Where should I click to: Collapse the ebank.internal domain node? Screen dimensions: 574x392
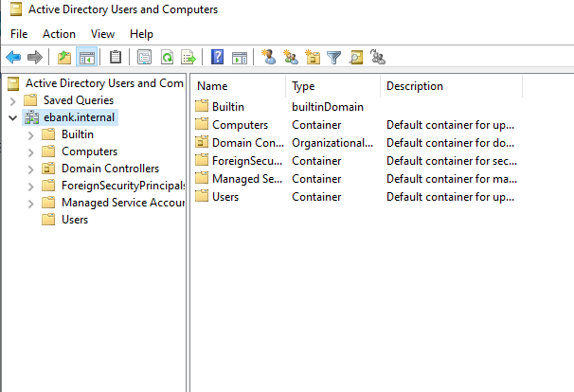pyautogui.click(x=13, y=117)
